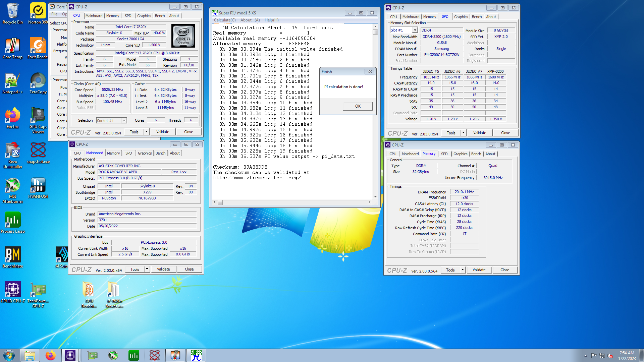Select Graphics tab in Mainboard CPU-Z window

[145, 153]
